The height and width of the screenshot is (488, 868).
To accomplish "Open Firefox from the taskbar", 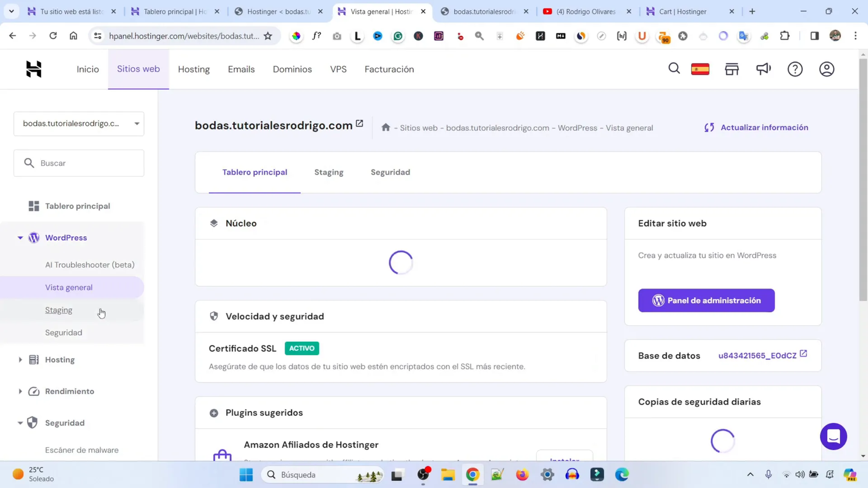I will tap(522, 474).
